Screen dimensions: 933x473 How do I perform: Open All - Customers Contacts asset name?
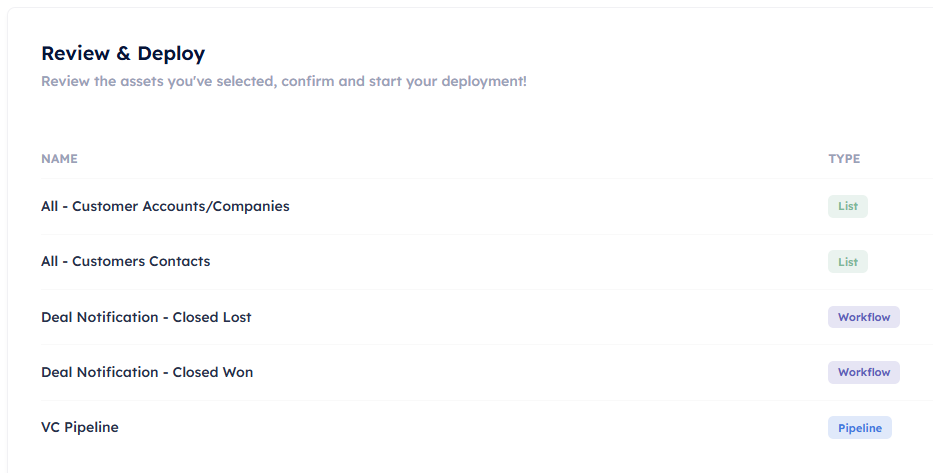point(125,262)
